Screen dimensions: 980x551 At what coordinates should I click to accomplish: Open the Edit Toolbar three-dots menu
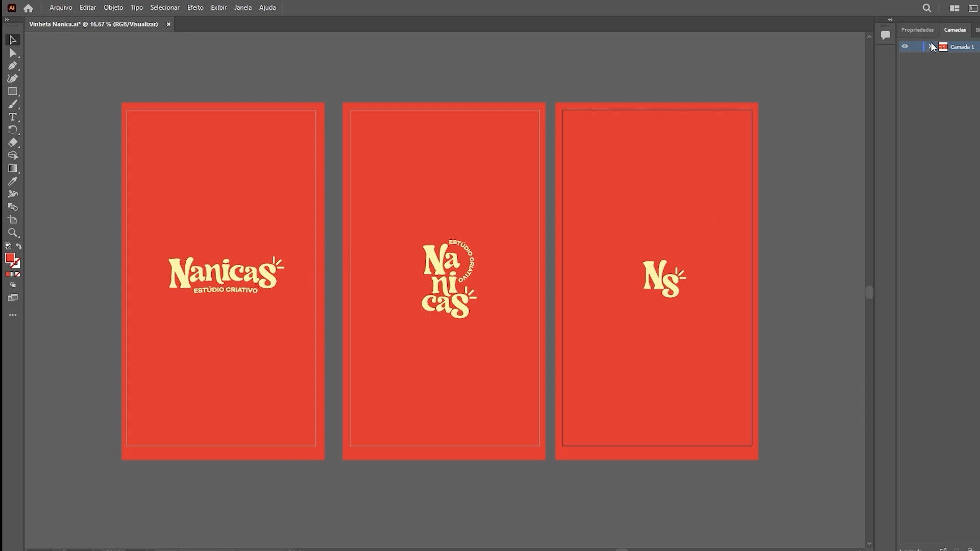13,315
